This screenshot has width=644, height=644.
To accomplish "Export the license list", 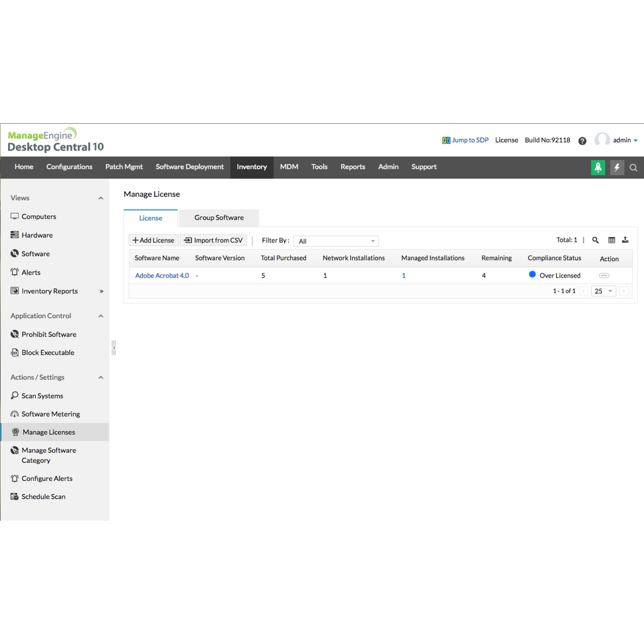I will pos(625,240).
